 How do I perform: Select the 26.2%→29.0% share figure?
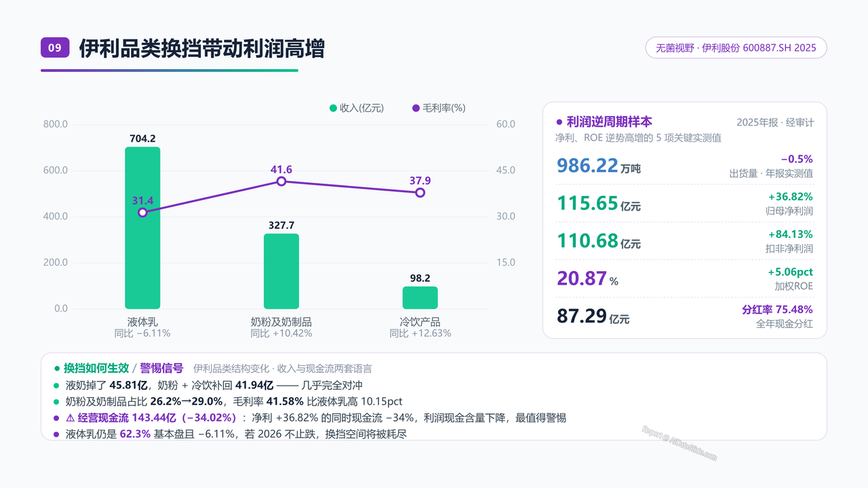click(186, 401)
